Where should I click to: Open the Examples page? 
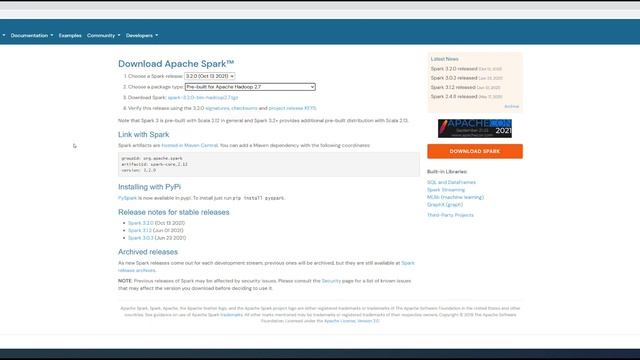point(70,36)
